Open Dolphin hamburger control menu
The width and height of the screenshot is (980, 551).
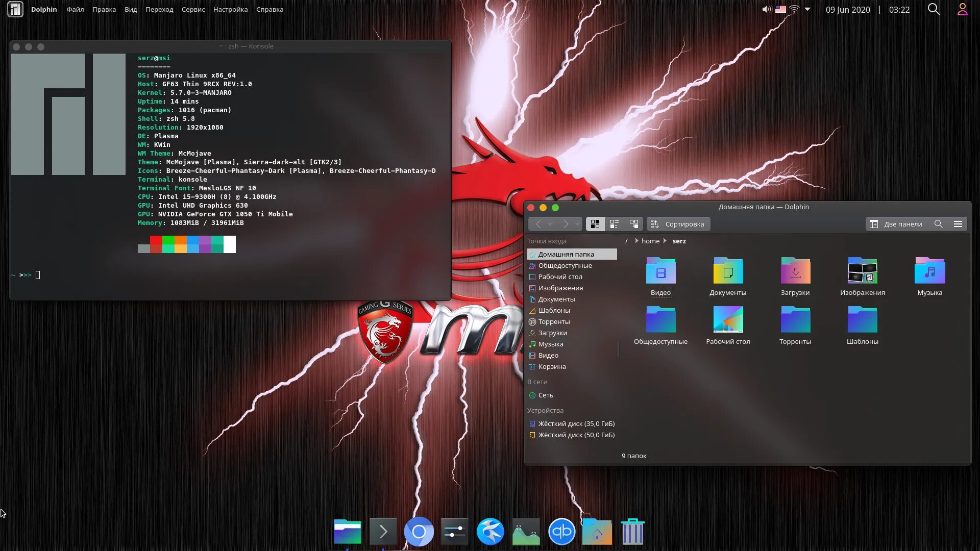click(958, 224)
